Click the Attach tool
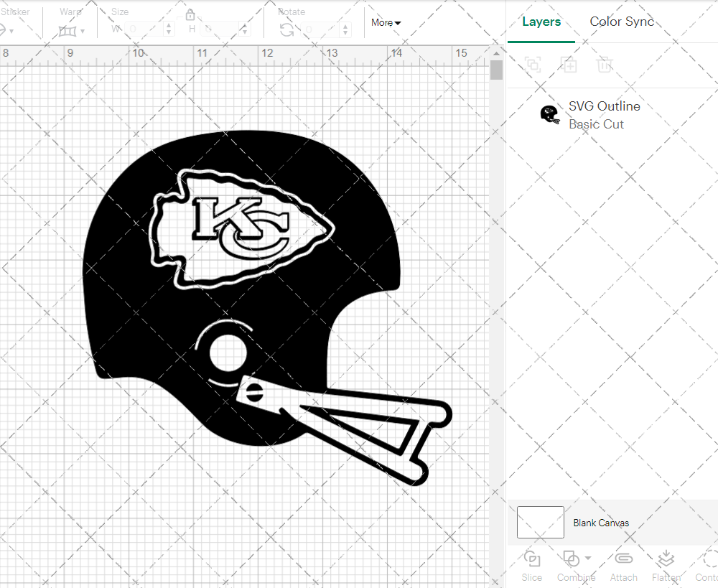 click(x=623, y=566)
